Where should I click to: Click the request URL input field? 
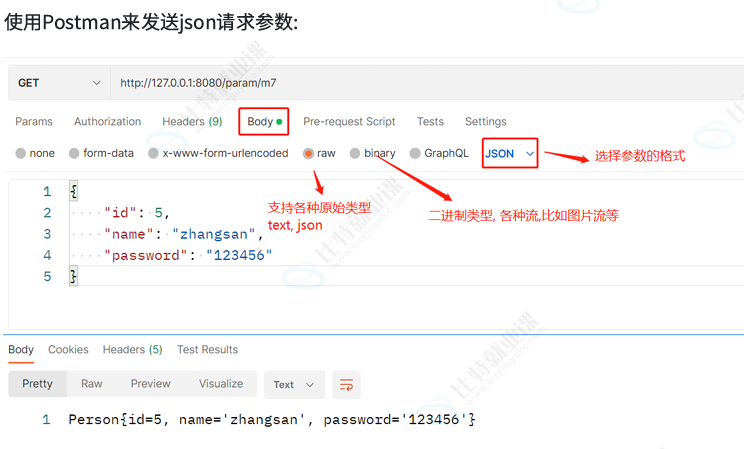click(427, 83)
